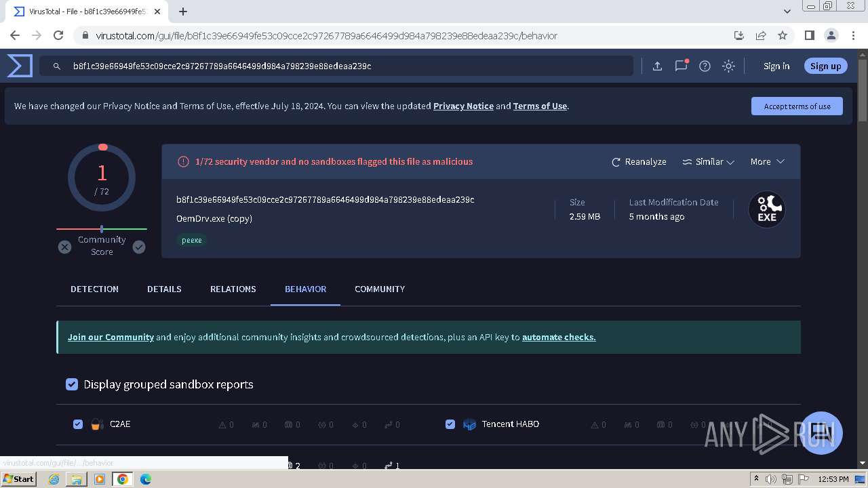Click the media player taskbar icon

coord(100,479)
